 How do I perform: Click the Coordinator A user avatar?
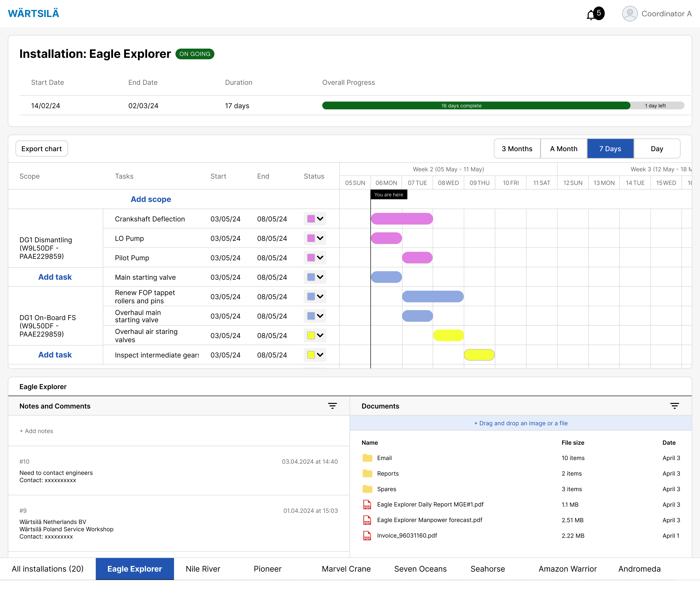630,14
